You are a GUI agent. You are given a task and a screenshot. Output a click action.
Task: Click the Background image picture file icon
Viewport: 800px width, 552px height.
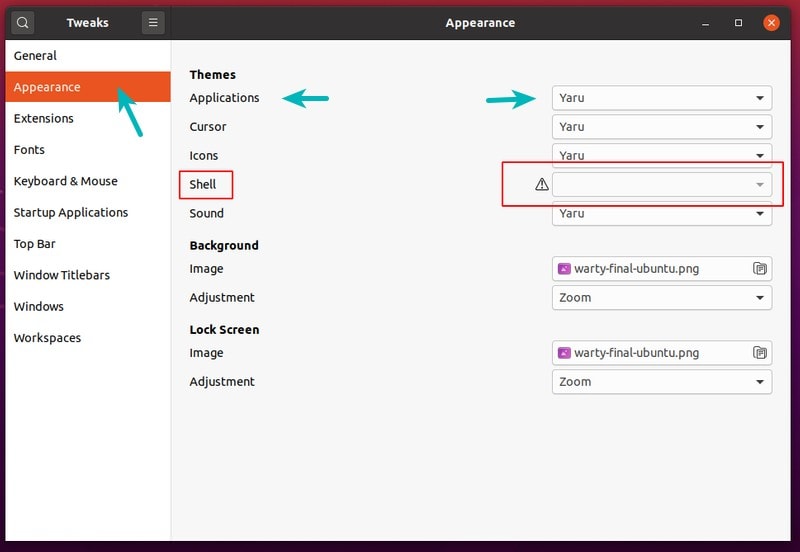click(x=564, y=269)
